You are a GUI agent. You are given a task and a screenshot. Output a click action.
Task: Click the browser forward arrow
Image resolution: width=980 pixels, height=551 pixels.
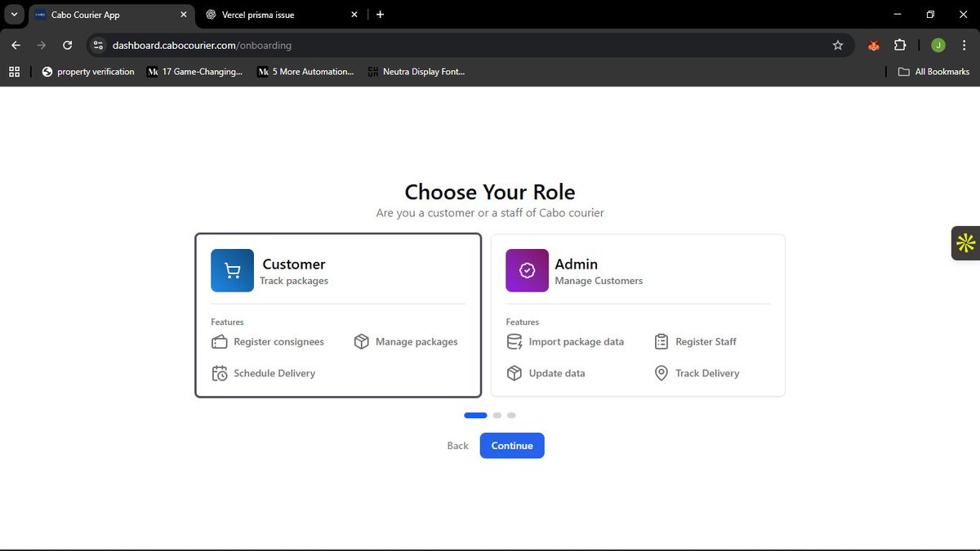coord(42,46)
